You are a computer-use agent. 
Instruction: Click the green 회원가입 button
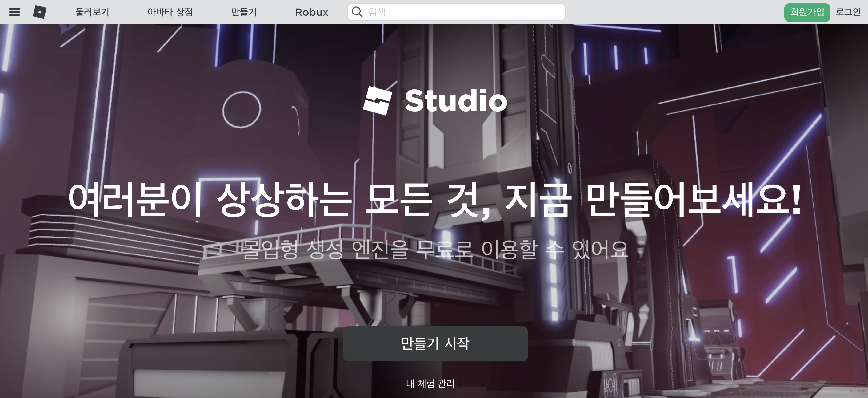click(x=807, y=12)
